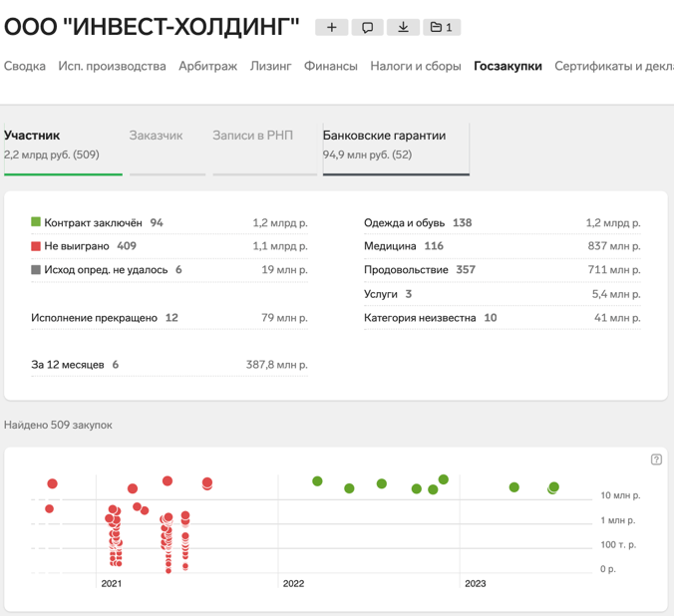The height and width of the screenshot is (616, 674).
Task: Click the company title ООО ИНВЕСТ-ХОЛДИНГ
Action: coord(152,27)
